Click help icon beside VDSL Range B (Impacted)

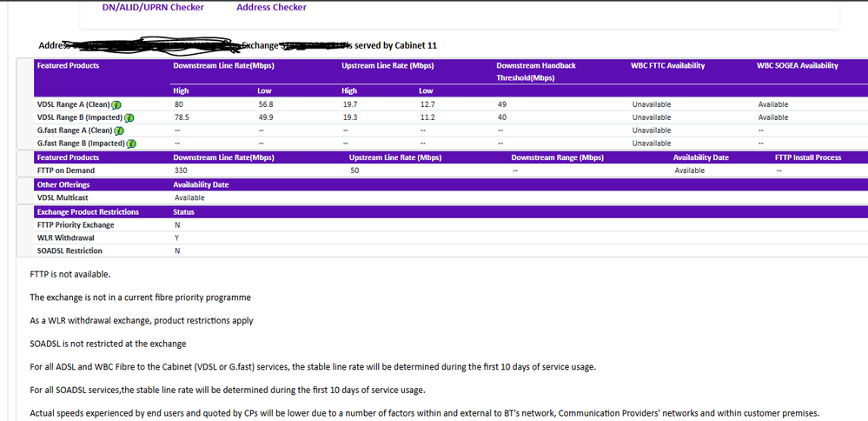click(129, 117)
